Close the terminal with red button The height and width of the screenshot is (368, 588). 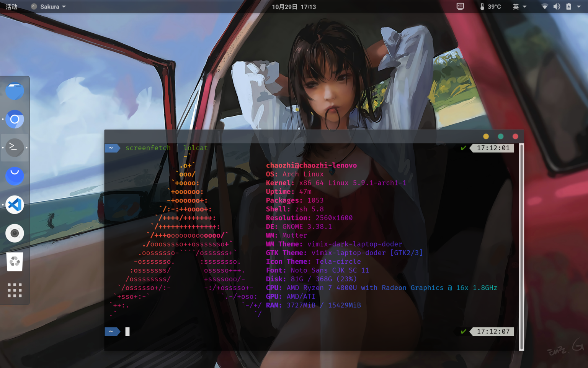coord(515,136)
